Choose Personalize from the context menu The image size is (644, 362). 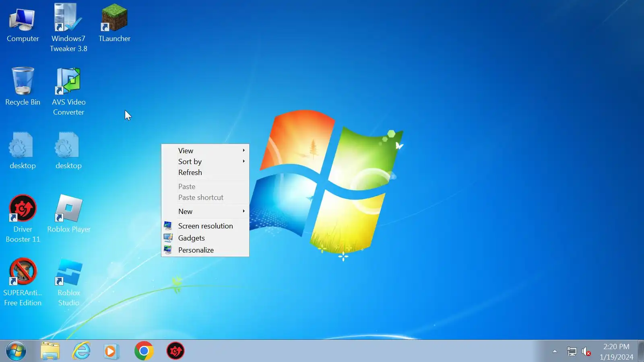click(x=205, y=250)
